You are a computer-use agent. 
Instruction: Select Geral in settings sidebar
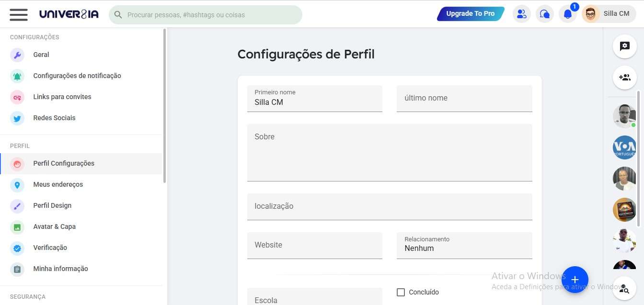pos(41,55)
